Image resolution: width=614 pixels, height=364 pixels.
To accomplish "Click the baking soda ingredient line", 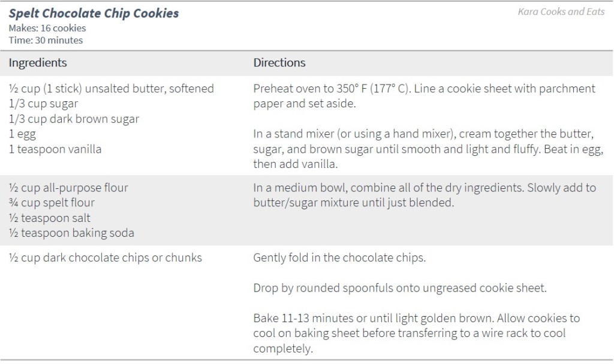I will click(71, 233).
